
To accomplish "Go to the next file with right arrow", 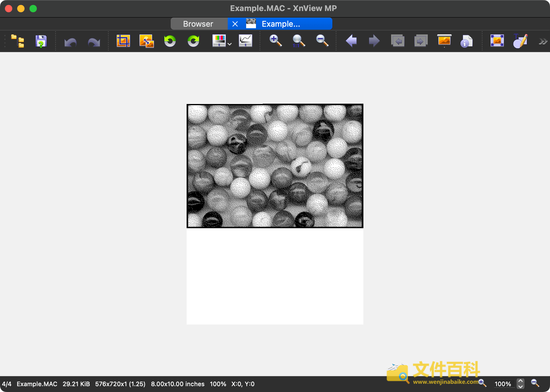I will click(374, 41).
